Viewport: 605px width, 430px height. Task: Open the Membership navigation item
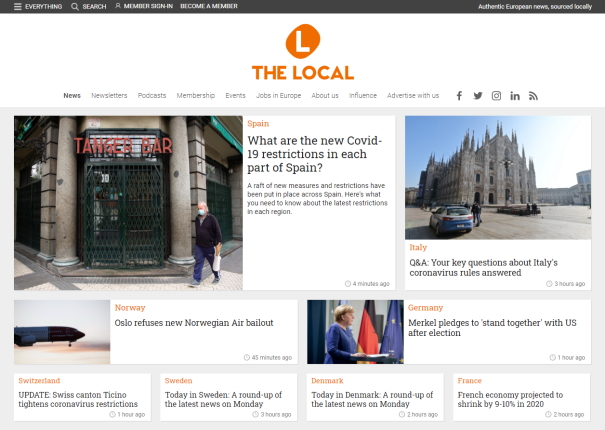(x=196, y=95)
